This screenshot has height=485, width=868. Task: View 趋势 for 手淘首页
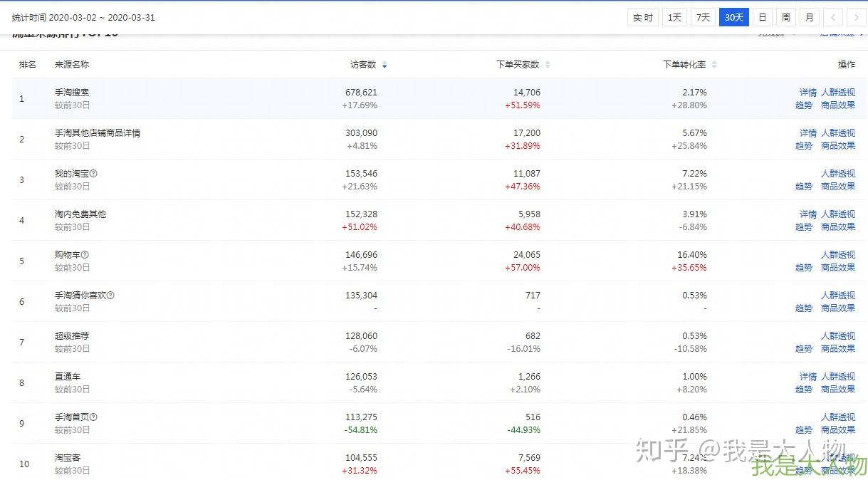(x=804, y=430)
